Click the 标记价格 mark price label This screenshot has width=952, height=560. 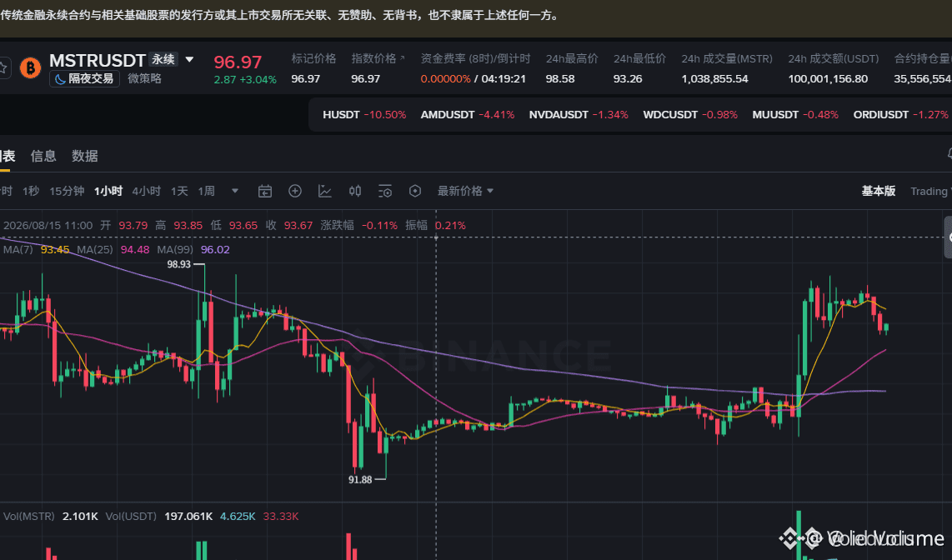pyautogui.click(x=313, y=58)
